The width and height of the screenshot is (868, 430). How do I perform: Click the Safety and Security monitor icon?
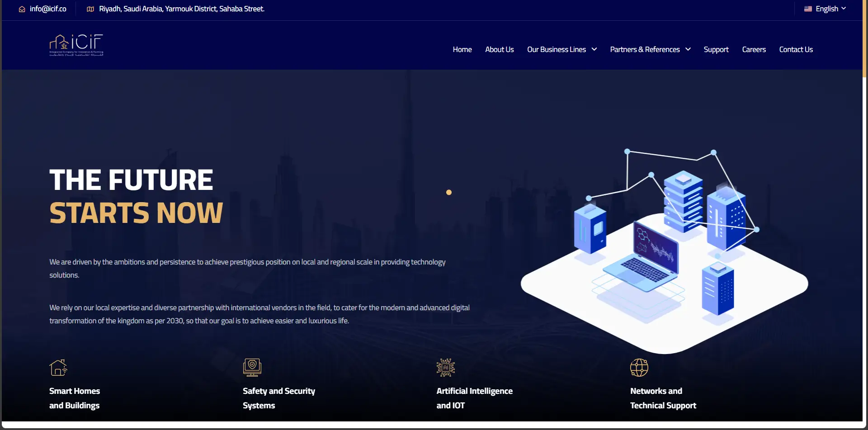(252, 368)
